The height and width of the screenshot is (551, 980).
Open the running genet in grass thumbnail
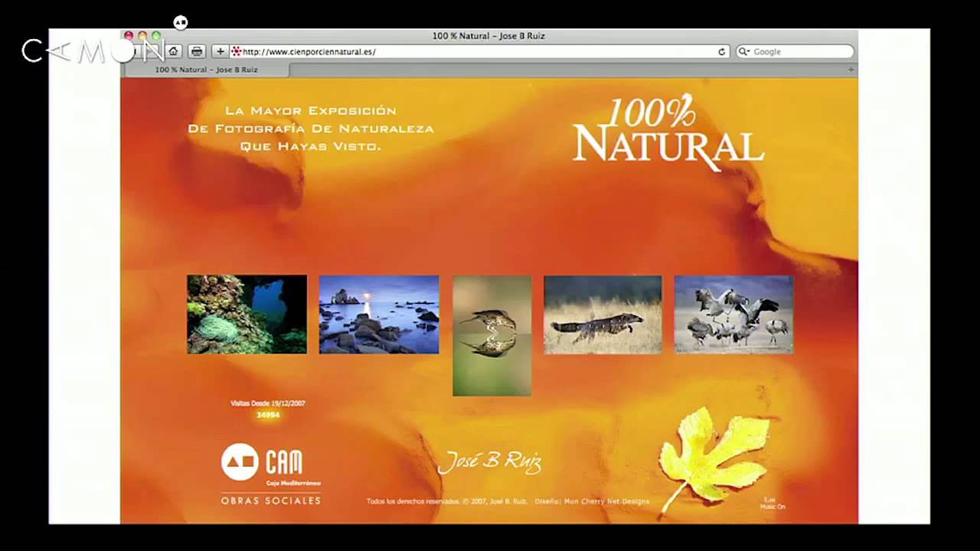[603, 315]
